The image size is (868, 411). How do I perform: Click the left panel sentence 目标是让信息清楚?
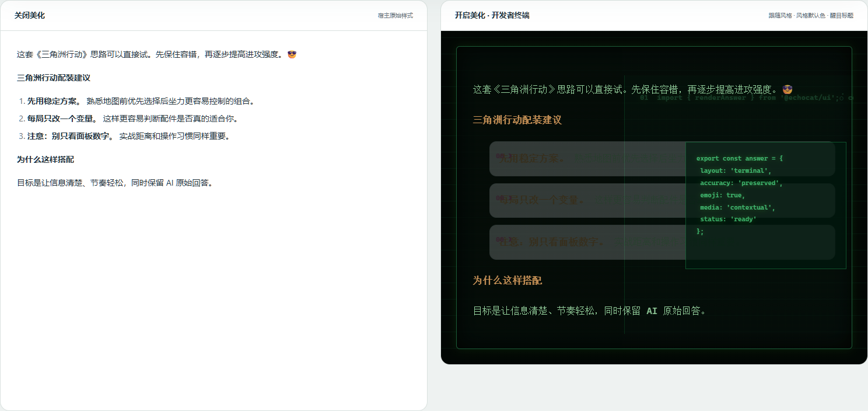coord(116,183)
